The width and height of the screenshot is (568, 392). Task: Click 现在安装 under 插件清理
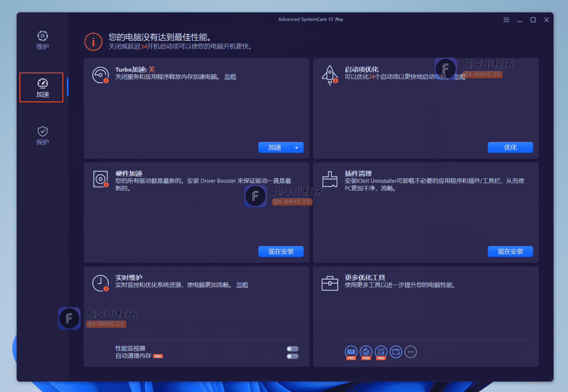(x=510, y=252)
